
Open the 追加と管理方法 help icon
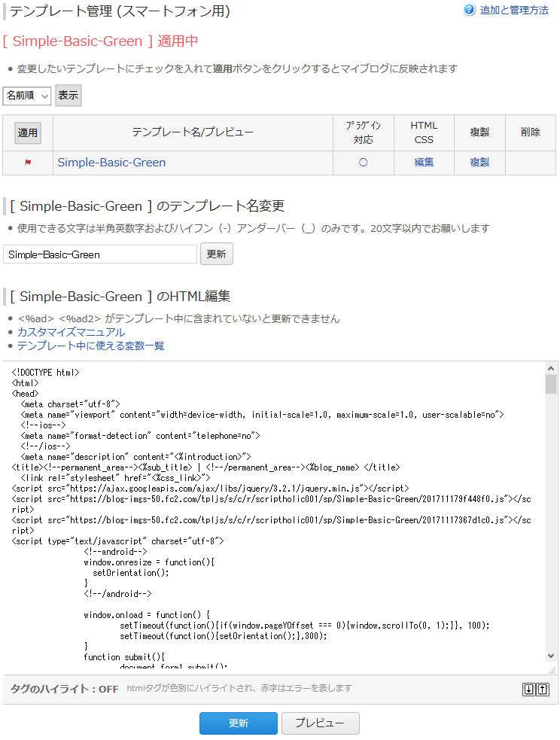coord(470,10)
